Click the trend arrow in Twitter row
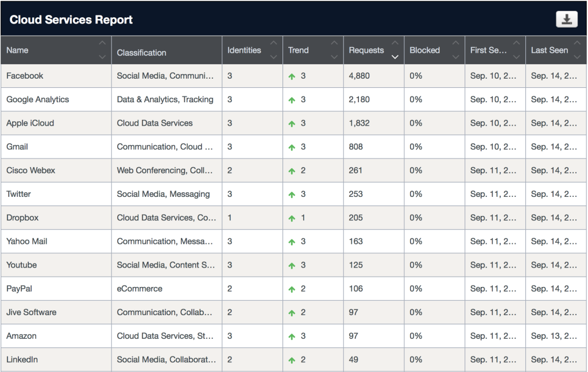This screenshot has width=588, height=372. 292,195
